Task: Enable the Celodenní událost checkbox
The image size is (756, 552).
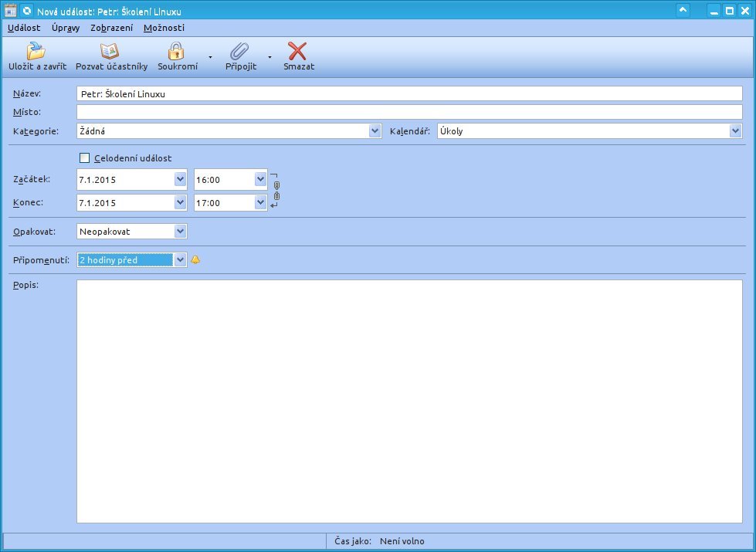Action: tap(84, 158)
